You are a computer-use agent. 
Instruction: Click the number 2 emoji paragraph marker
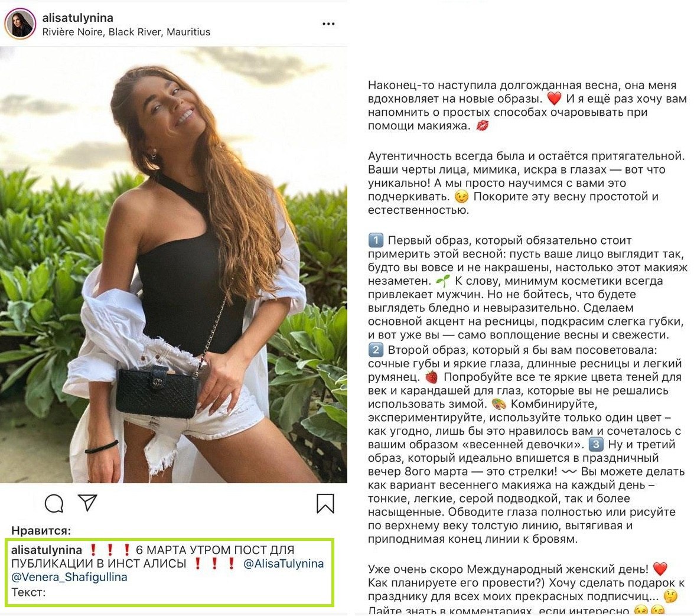click(376, 350)
